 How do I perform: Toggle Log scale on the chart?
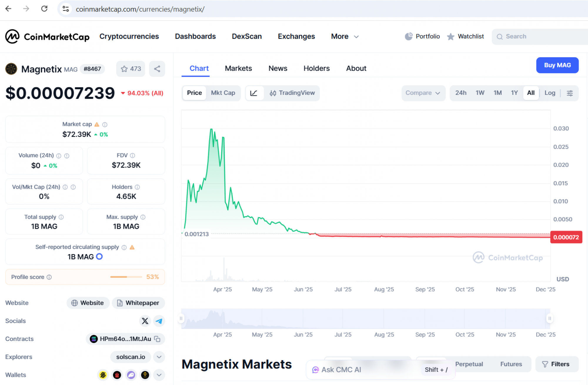point(549,93)
